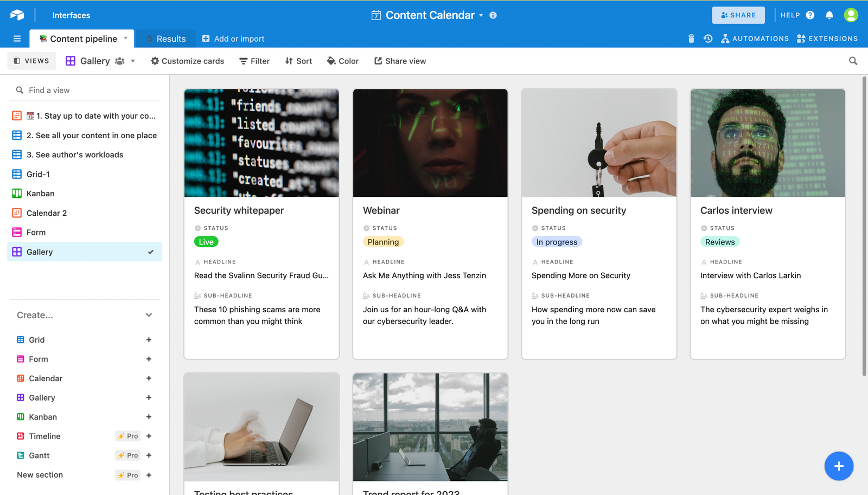Switch to the Results table tab
The height and width of the screenshot is (495, 868).
(165, 38)
